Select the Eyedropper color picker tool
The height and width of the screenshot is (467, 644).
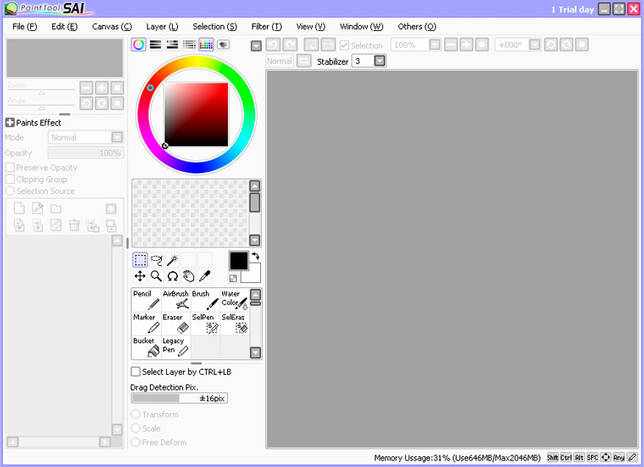[x=205, y=276]
